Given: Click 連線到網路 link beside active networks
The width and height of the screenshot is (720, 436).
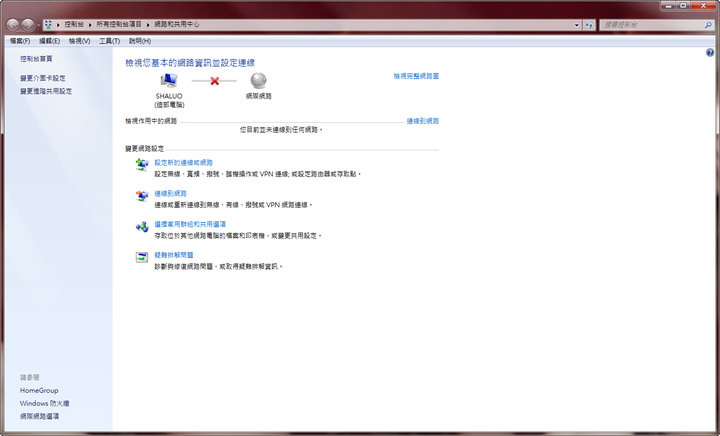Looking at the screenshot, I should pyautogui.click(x=422, y=121).
